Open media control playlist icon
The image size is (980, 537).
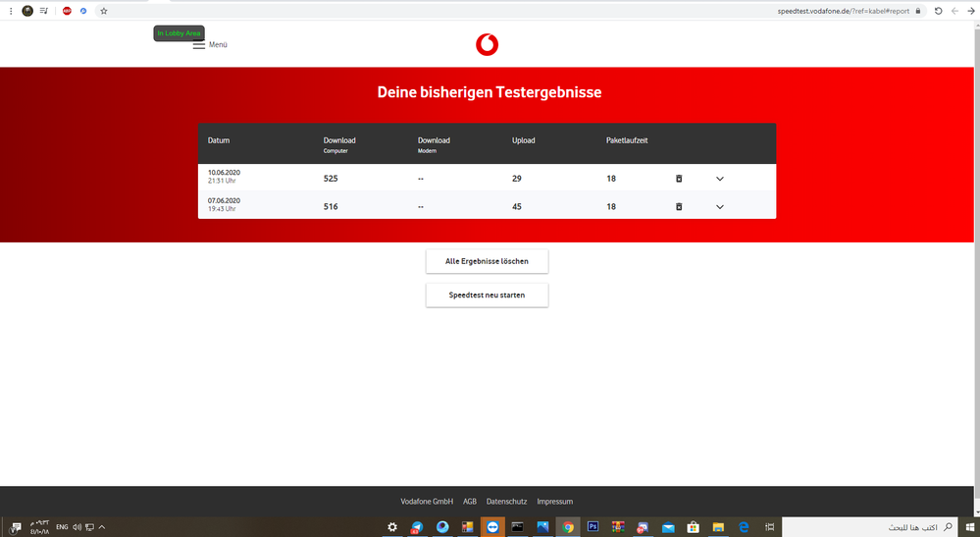[x=44, y=11]
